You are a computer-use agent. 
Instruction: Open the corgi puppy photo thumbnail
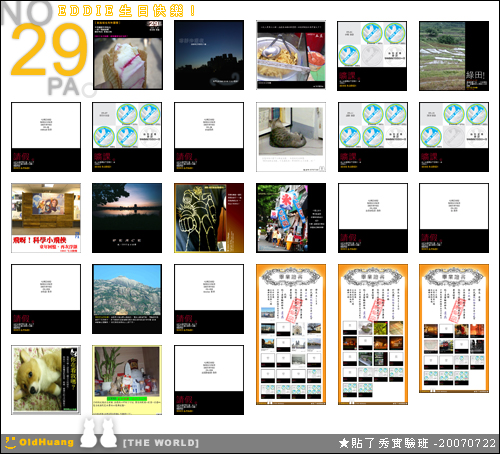point(46,380)
